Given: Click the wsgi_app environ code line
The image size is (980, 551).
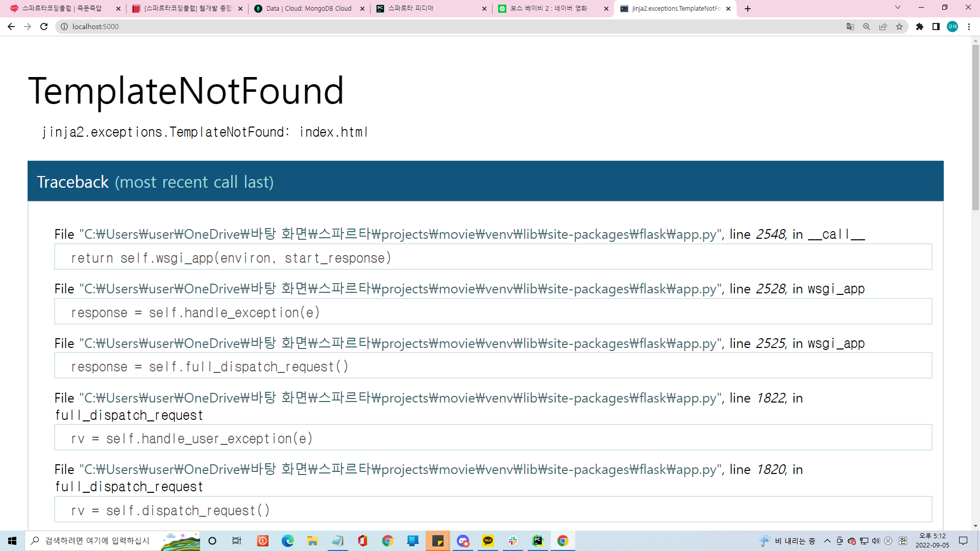Looking at the screenshot, I should pyautogui.click(x=493, y=257).
